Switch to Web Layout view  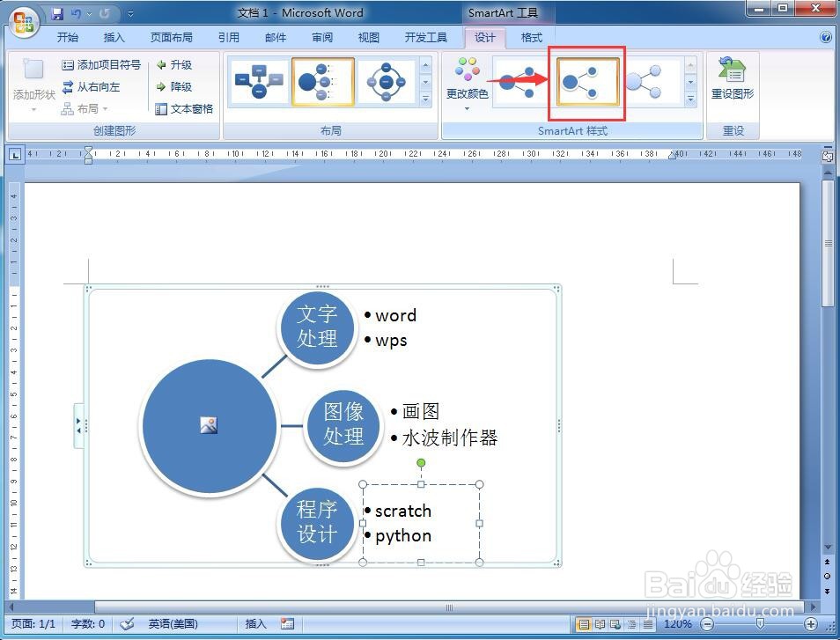(x=615, y=624)
